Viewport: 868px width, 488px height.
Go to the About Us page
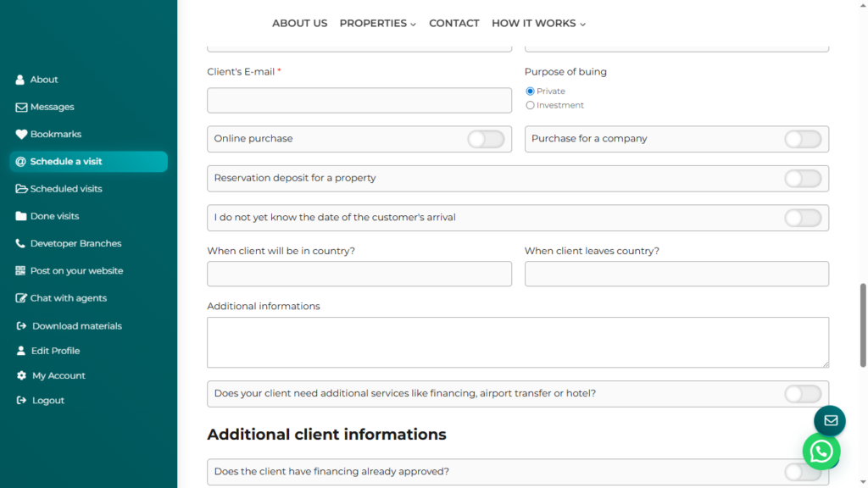point(299,24)
